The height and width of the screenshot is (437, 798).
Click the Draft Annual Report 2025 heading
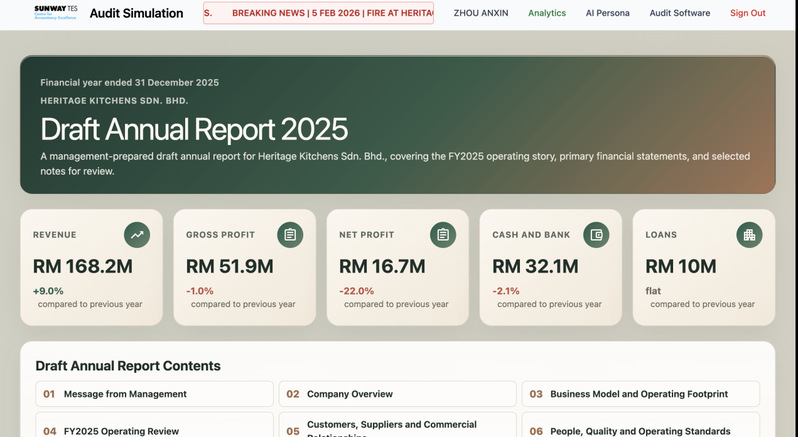194,129
